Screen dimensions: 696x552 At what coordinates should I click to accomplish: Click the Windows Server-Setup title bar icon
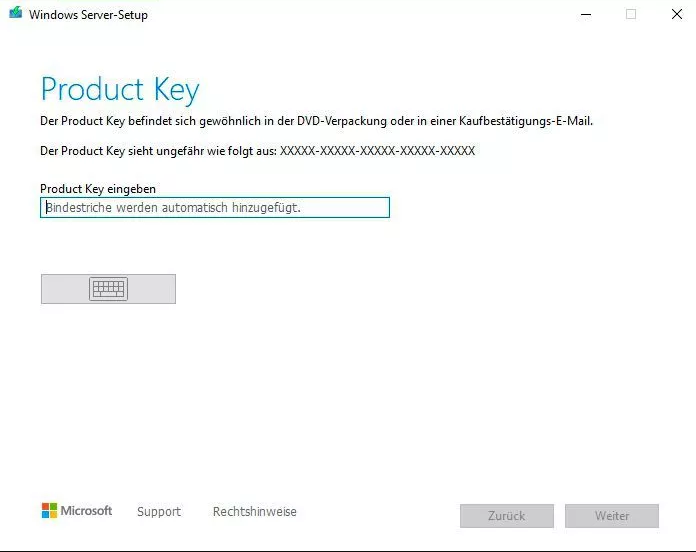pyautogui.click(x=15, y=15)
